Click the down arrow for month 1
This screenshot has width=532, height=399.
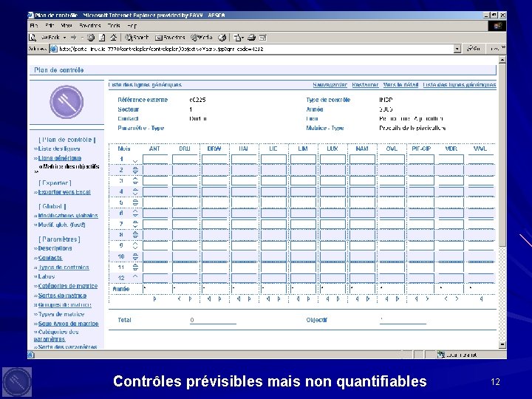(135, 161)
